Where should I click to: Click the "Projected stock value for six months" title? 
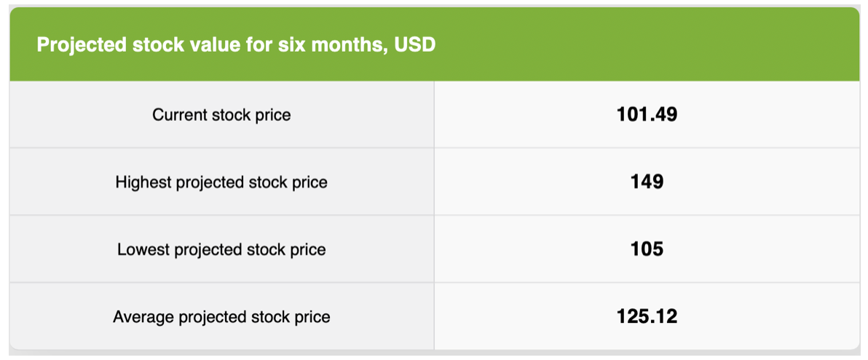pos(235,45)
